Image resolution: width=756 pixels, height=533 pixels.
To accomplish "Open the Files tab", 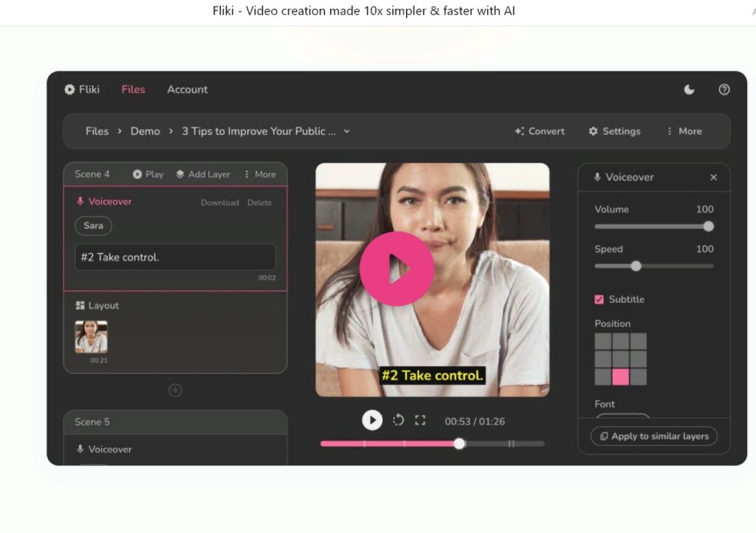I will click(x=134, y=89).
